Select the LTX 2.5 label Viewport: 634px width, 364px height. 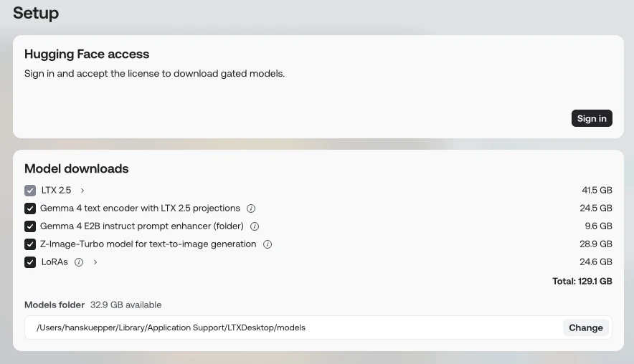[56, 191]
